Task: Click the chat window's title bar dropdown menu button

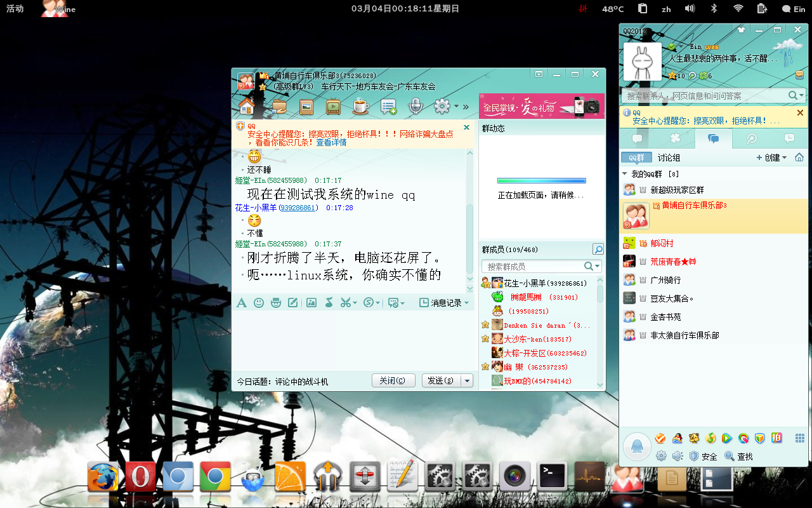Action: (x=539, y=74)
